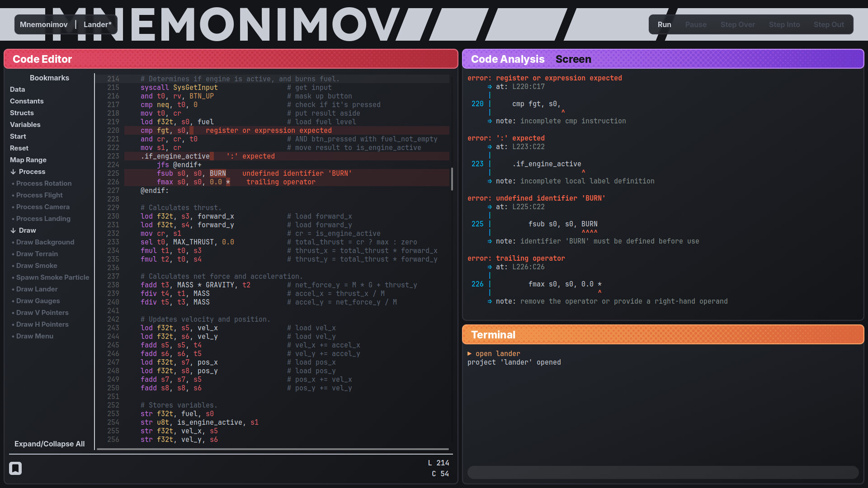Image resolution: width=868 pixels, height=488 pixels.
Task: Click the bookmark icon at bottom left
Action: pos(15,468)
